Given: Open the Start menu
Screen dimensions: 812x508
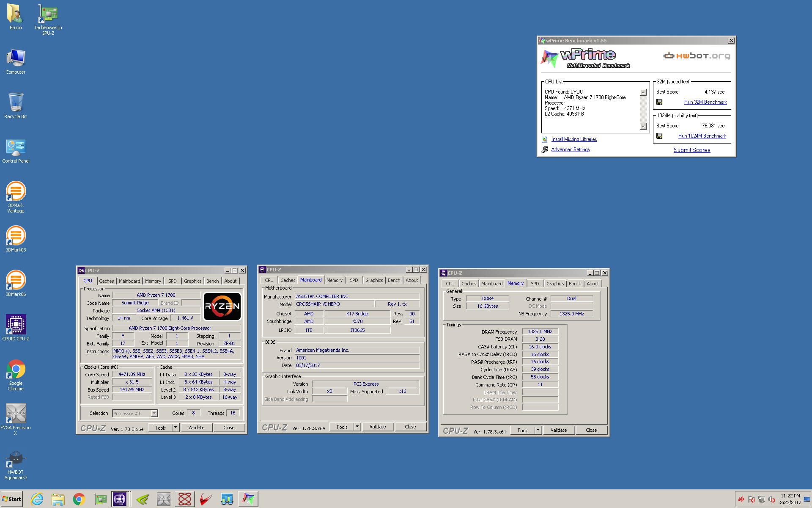Looking at the screenshot, I should pos(11,499).
